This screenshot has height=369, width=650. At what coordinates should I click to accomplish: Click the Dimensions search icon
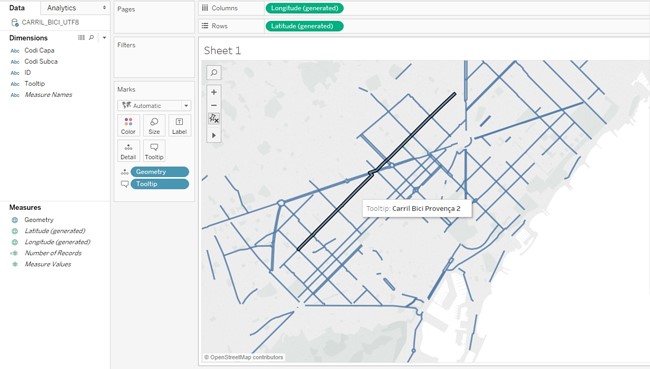[x=92, y=38]
